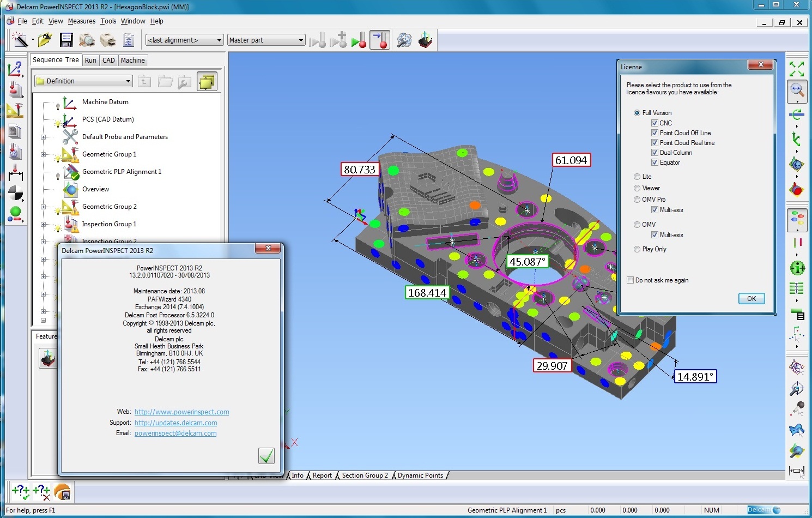Screen dimensions: 812x518
Task: Click the print icon in the main toolbar
Action: (x=108, y=40)
